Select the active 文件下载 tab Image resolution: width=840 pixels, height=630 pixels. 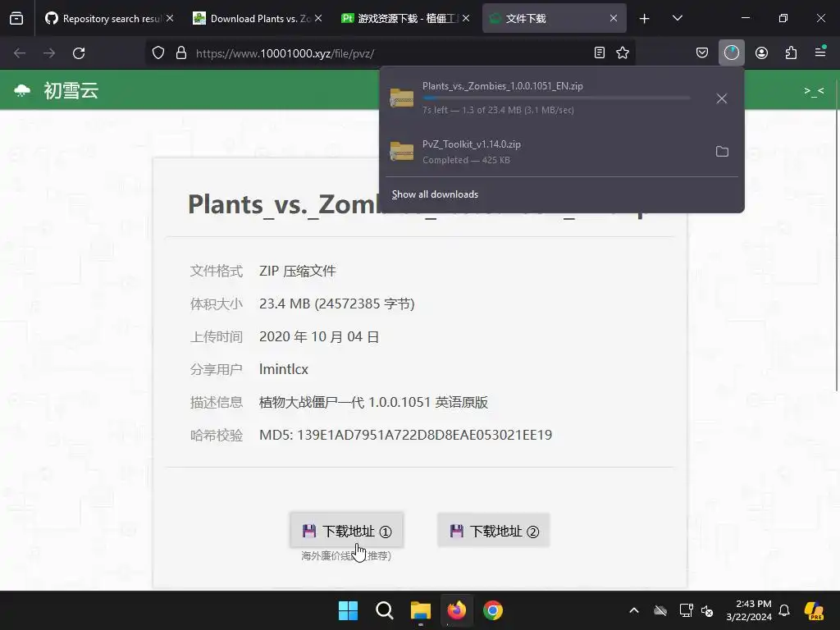pos(554,18)
